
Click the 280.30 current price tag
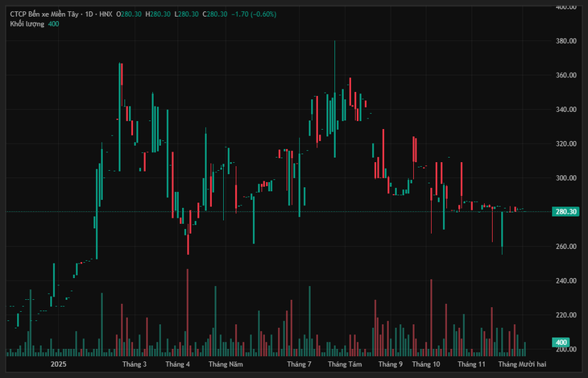[x=566, y=212]
